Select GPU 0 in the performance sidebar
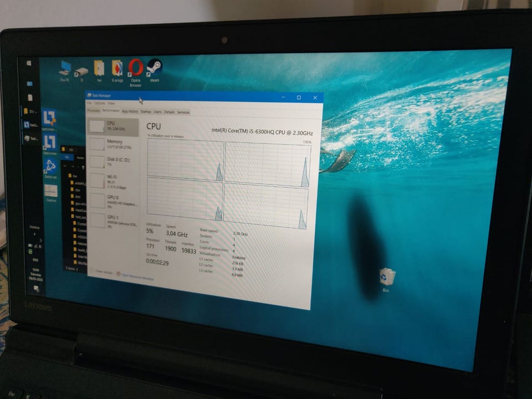The image size is (532, 399). tap(113, 201)
